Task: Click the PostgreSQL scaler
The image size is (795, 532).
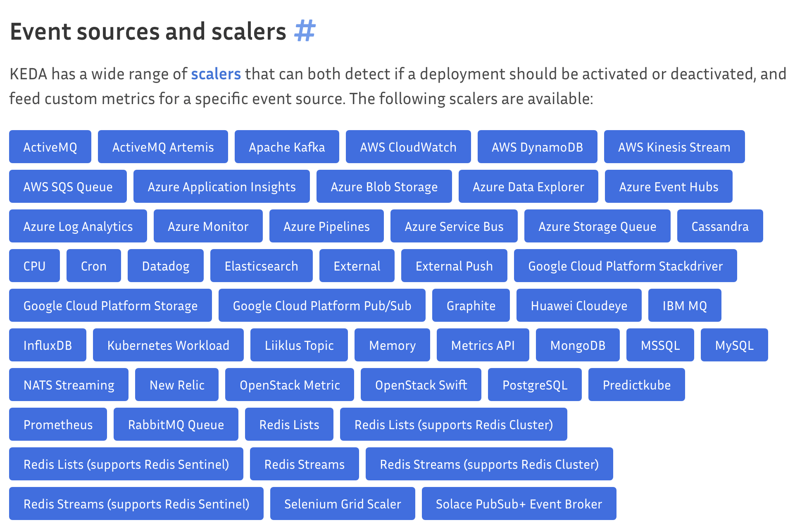Action: [535, 385]
